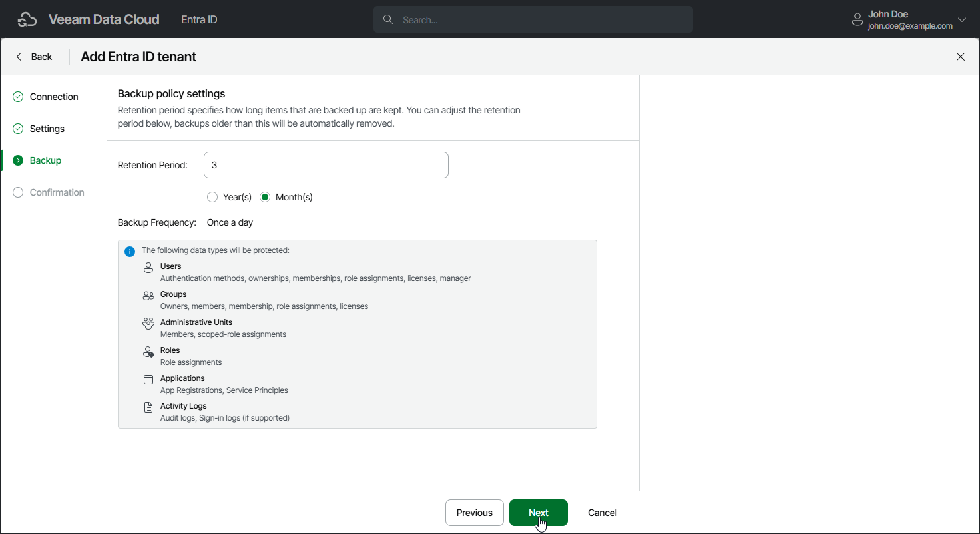Click the 'Backup Frequency:' label
The height and width of the screenshot is (534, 980).
coord(157,222)
